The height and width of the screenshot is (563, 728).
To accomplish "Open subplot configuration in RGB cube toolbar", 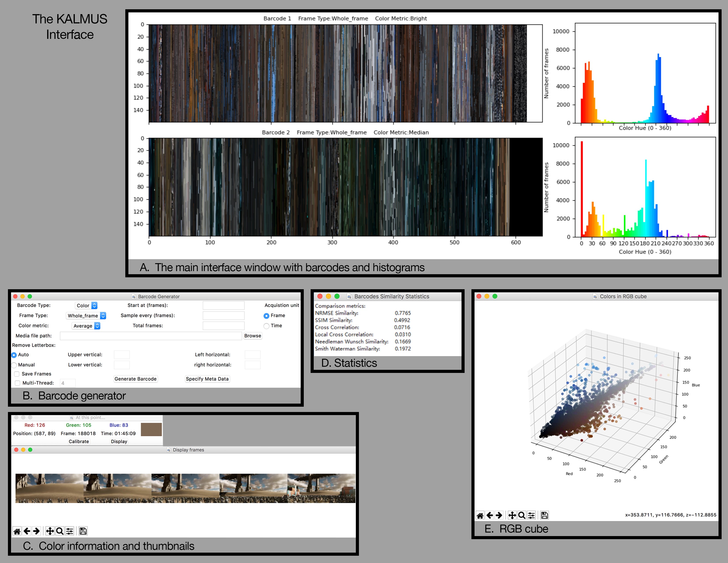I will [531, 515].
